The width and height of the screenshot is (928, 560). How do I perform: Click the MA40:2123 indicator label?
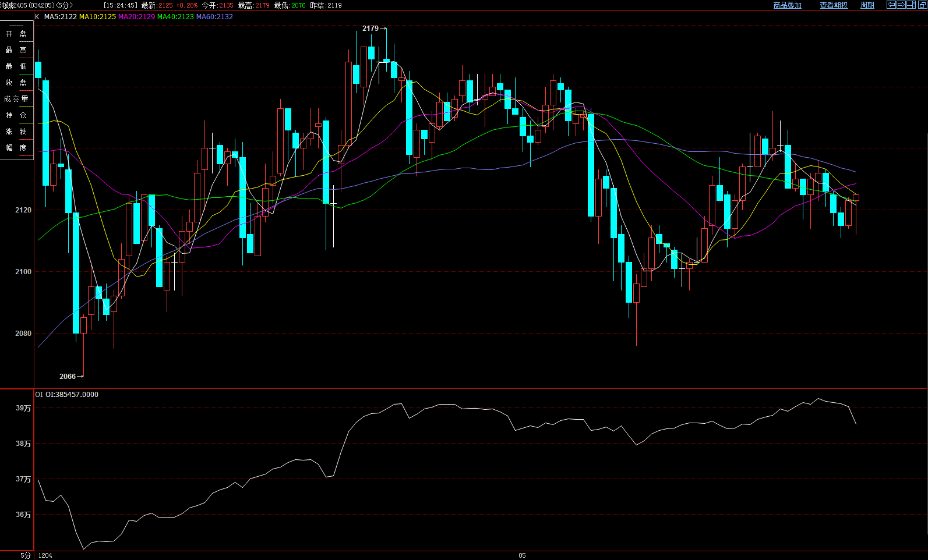(x=175, y=17)
